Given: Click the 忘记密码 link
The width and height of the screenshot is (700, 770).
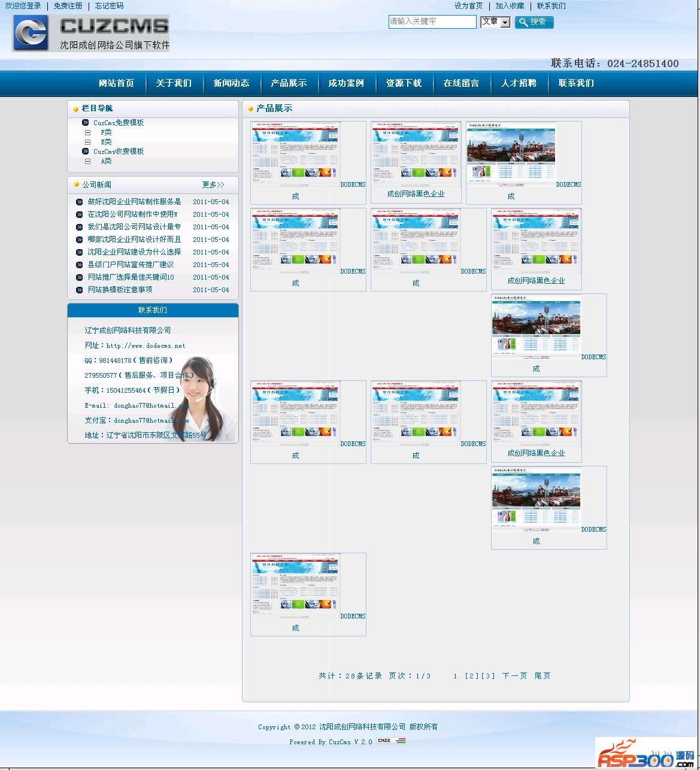Looking at the screenshot, I should pyautogui.click(x=110, y=6).
